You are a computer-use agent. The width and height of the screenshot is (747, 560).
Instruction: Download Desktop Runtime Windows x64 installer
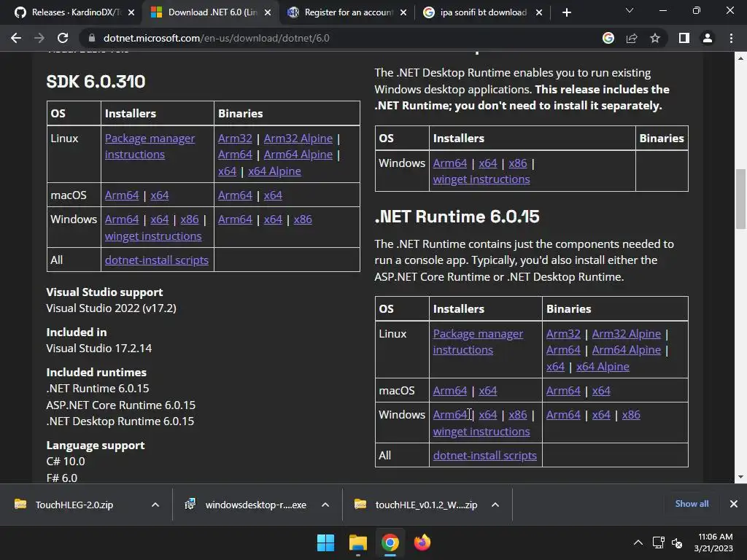click(488, 163)
